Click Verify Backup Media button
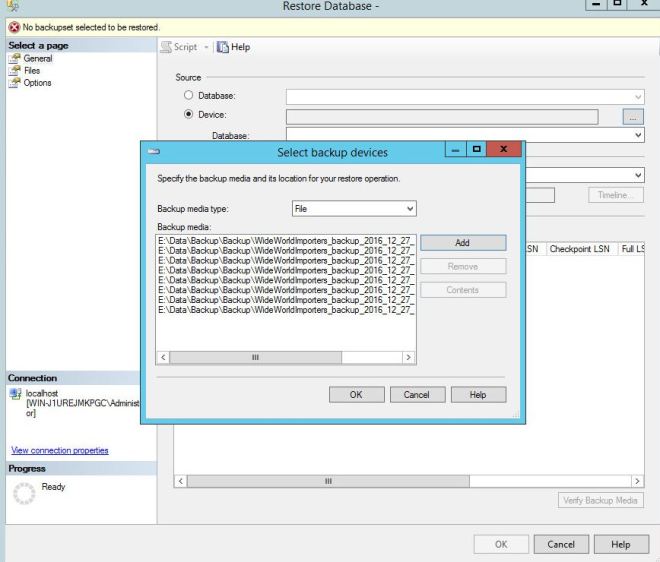 tap(601, 500)
